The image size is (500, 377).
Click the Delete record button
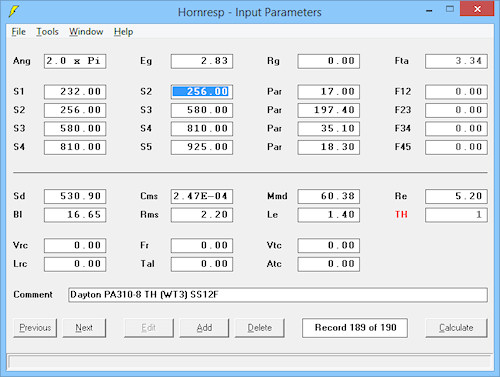(x=259, y=328)
